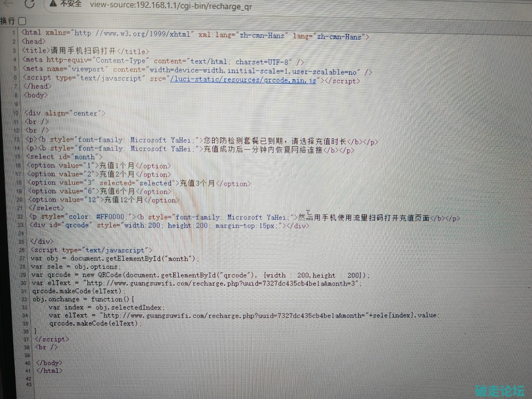Click the div id="qrcode" source line
The image size is (532, 399).
pyautogui.click(x=169, y=225)
